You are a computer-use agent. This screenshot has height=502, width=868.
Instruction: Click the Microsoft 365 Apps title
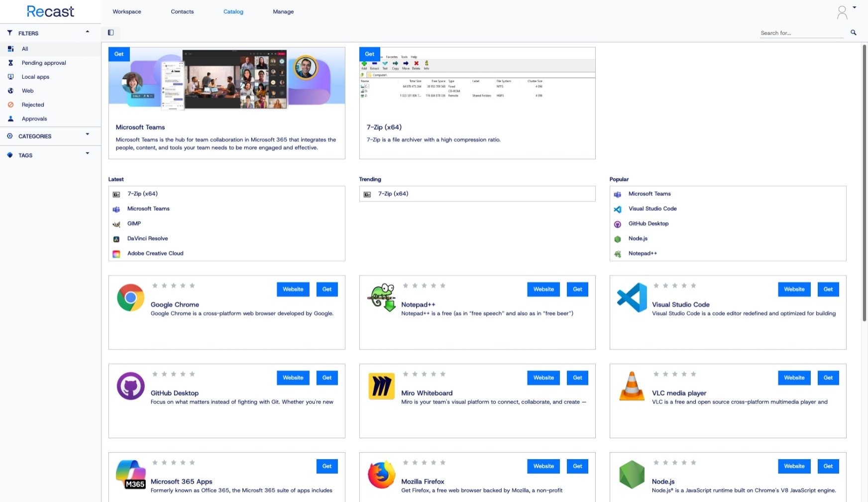(182, 482)
